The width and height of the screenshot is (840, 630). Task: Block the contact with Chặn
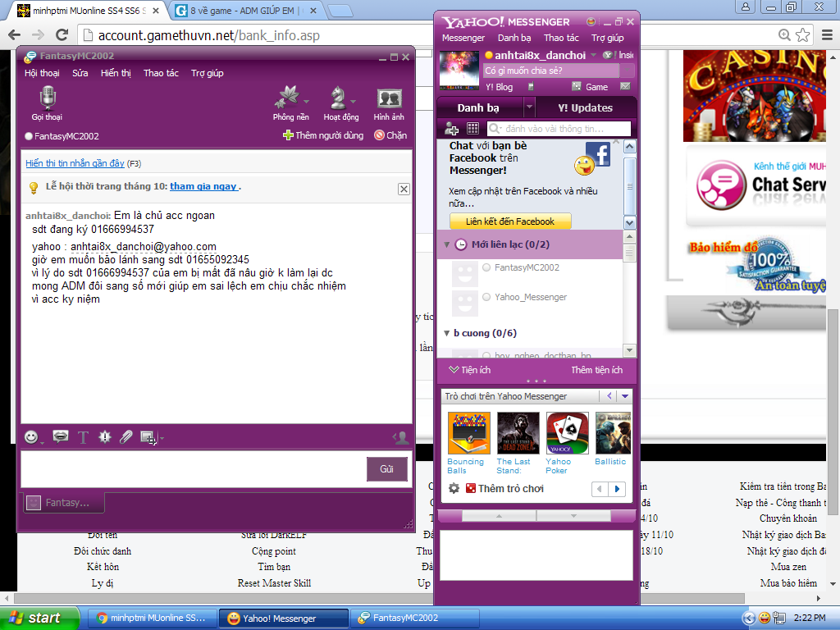click(x=390, y=135)
